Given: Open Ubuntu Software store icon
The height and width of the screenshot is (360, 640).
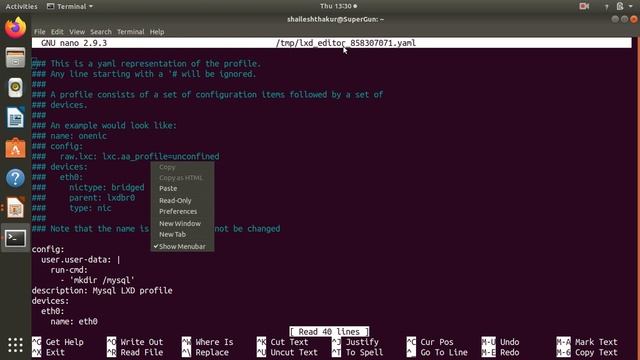Looking at the screenshot, I should click(x=16, y=148).
